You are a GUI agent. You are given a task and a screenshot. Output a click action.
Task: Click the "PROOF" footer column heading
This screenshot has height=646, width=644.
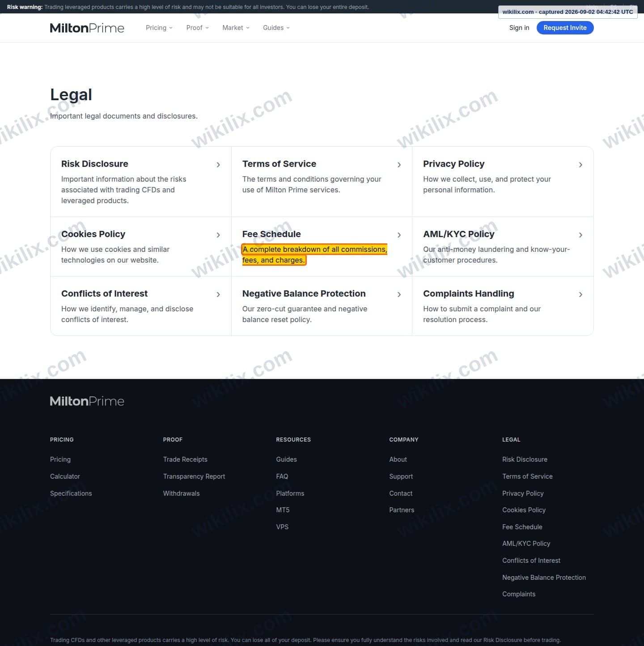tap(173, 440)
